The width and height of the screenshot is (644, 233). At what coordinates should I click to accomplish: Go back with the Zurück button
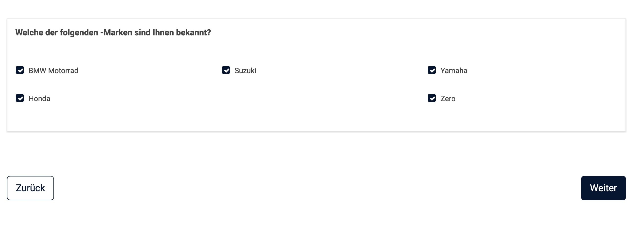click(x=30, y=188)
